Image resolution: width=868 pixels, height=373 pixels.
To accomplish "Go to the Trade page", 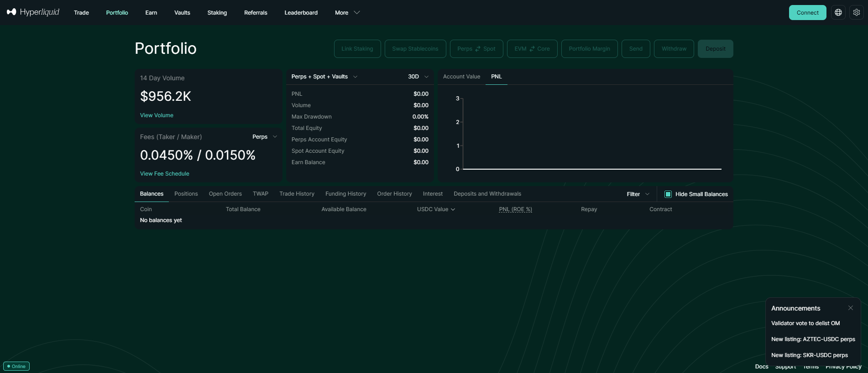I will (x=81, y=13).
